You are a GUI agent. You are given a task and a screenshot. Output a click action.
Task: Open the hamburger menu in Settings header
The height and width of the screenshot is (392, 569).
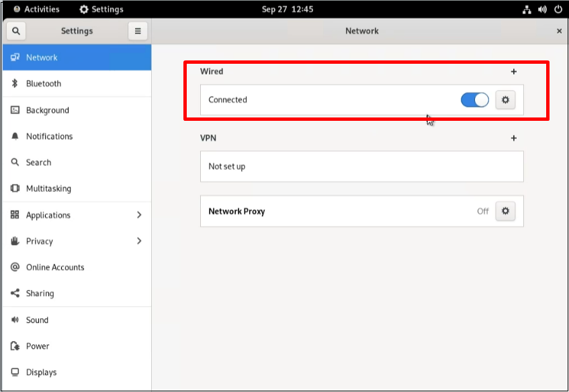click(137, 31)
